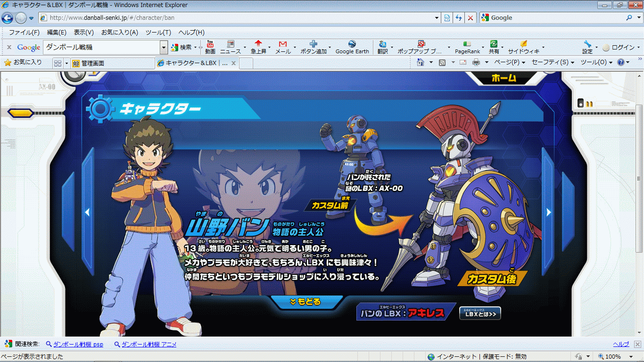
Task: Go forward with the browser Forward arrow
Action: [21, 18]
